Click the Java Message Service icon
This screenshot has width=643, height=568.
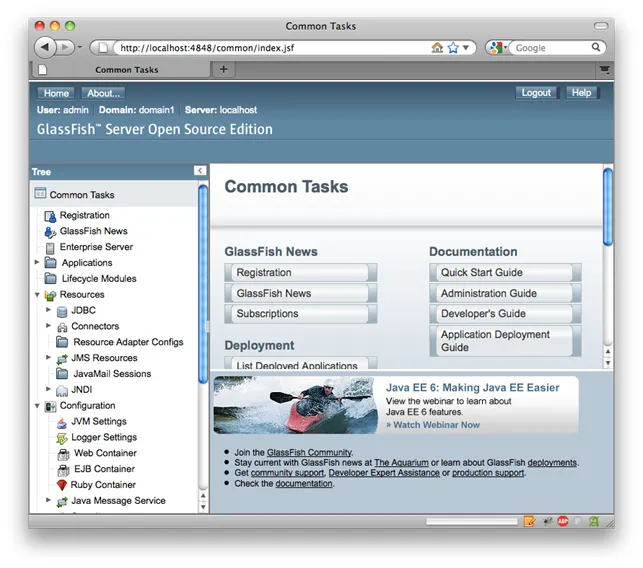[x=62, y=502]
